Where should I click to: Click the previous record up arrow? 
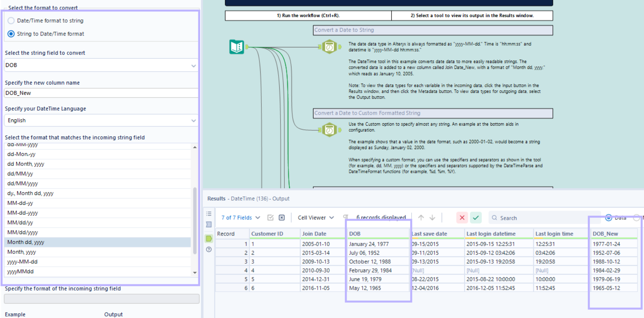421,217
